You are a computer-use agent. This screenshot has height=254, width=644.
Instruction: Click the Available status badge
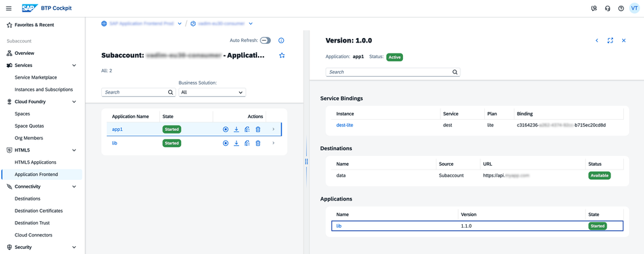pos(600,175)
